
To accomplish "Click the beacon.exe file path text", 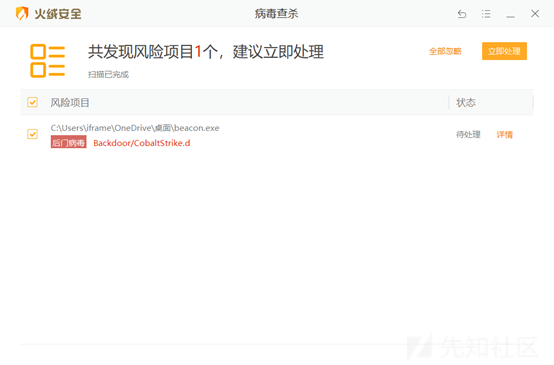I will 135,128.
